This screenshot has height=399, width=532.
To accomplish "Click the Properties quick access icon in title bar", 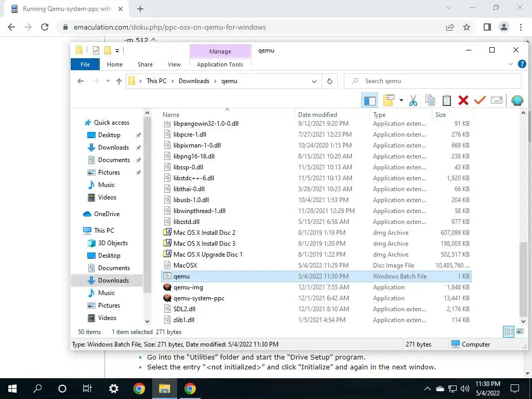I will (x=96, y=50).
